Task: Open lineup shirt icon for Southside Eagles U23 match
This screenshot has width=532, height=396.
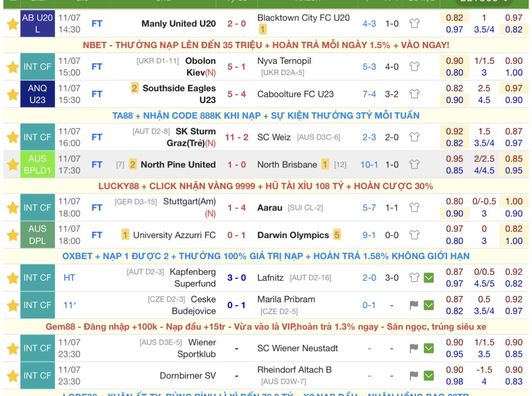Action: point(414,94)
